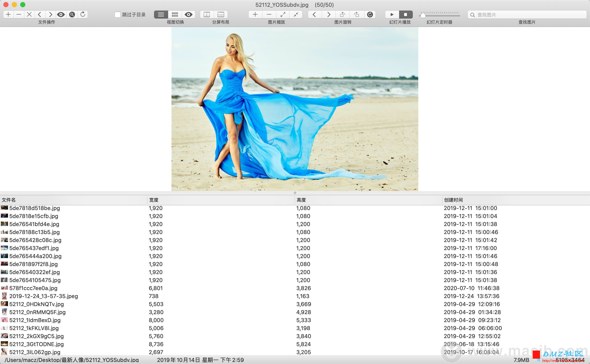Screen dimensions: 590x364
Task: Click left chevron in 图片旋转 group
Action: (315, 15)
